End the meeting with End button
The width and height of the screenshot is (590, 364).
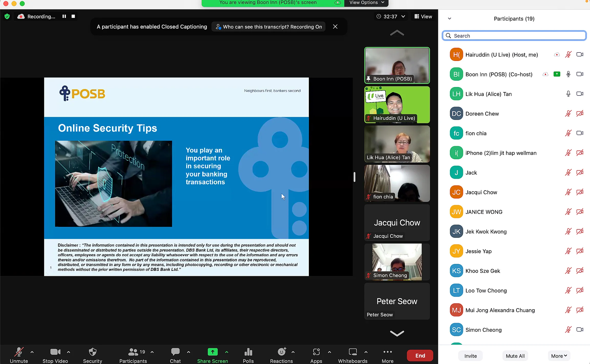pyautogui.click(x=420, y=356)
